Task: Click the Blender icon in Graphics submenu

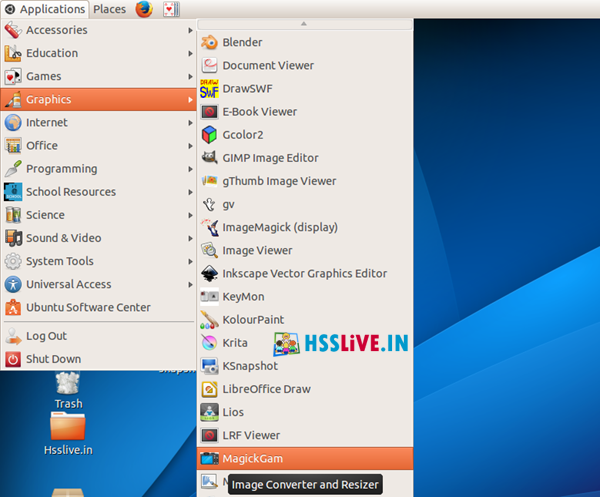Action: pos(209,42)
